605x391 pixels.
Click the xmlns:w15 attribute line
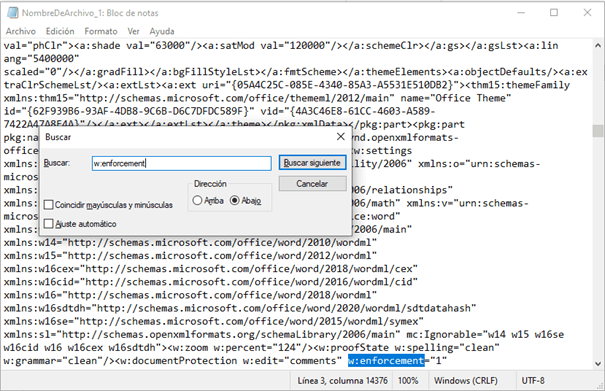point(190,256)
